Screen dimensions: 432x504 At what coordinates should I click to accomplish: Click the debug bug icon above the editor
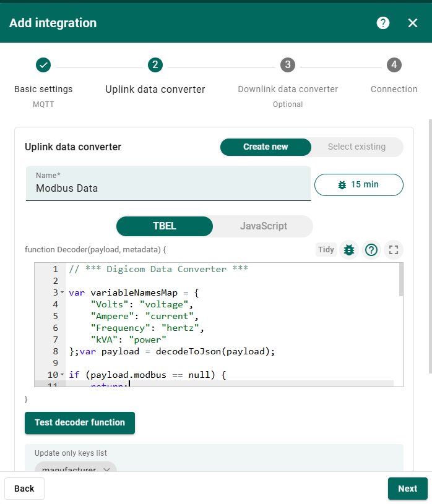[x=349, y=250]
